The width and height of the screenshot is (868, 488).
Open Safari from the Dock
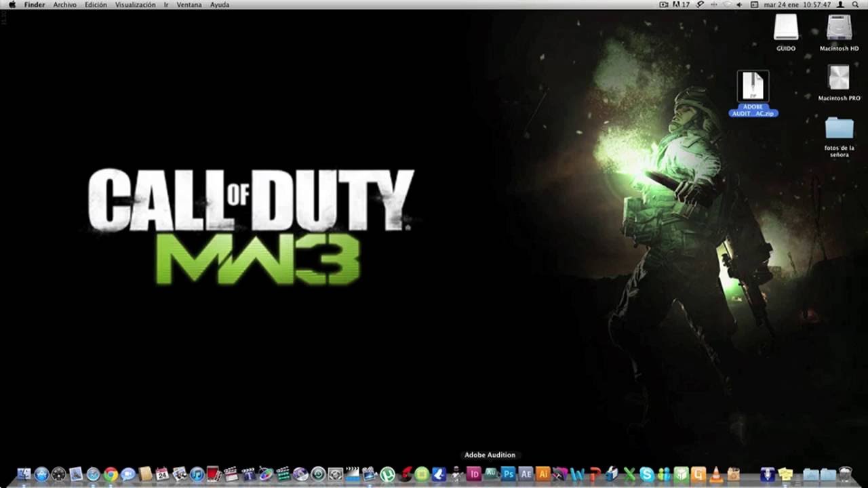tap(93, 474)
